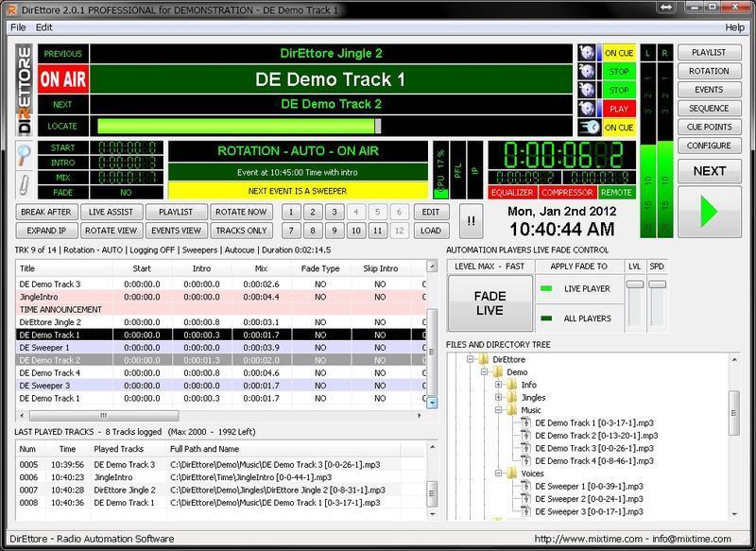Open the PLAYLIST panel button at top right
The height and width of the screenshot is (551, 756).
point(710,52)
